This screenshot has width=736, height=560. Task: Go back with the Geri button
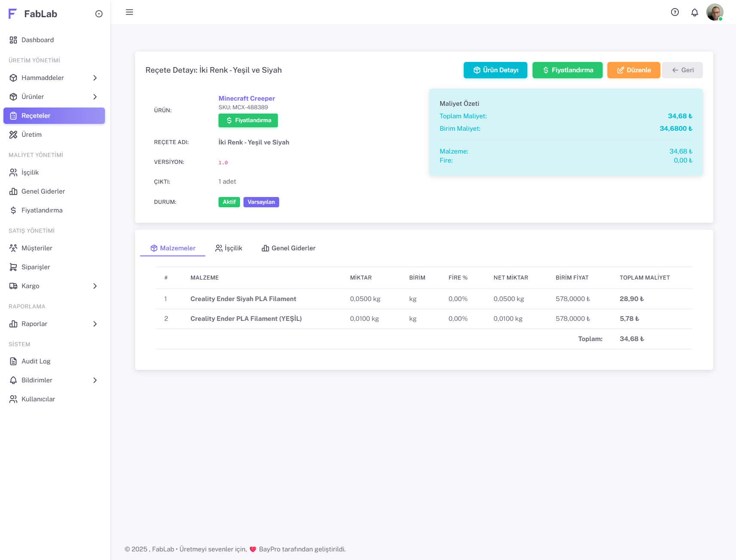[x=682, y=70]
